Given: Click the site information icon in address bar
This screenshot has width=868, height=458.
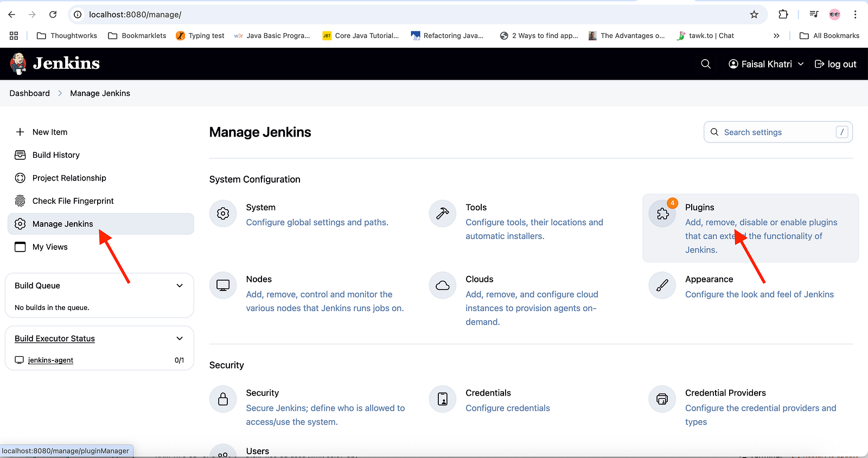Looking at the screenshot, I should click(78, 15).
